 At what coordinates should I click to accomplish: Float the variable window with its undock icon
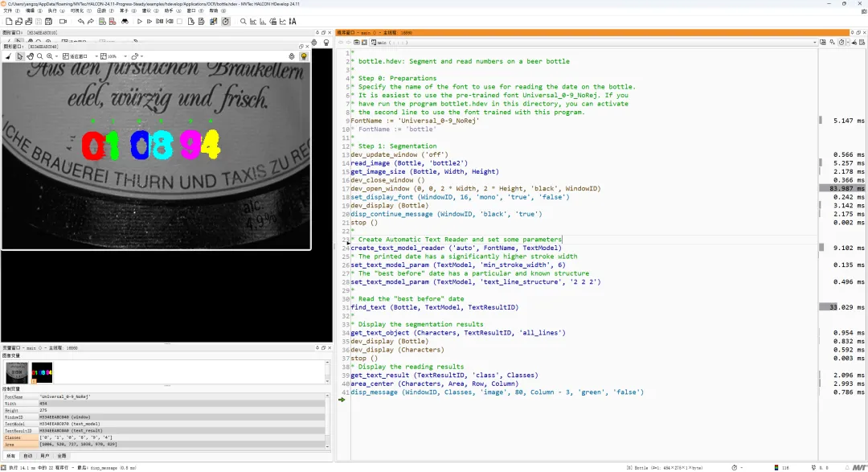(324, 348)
